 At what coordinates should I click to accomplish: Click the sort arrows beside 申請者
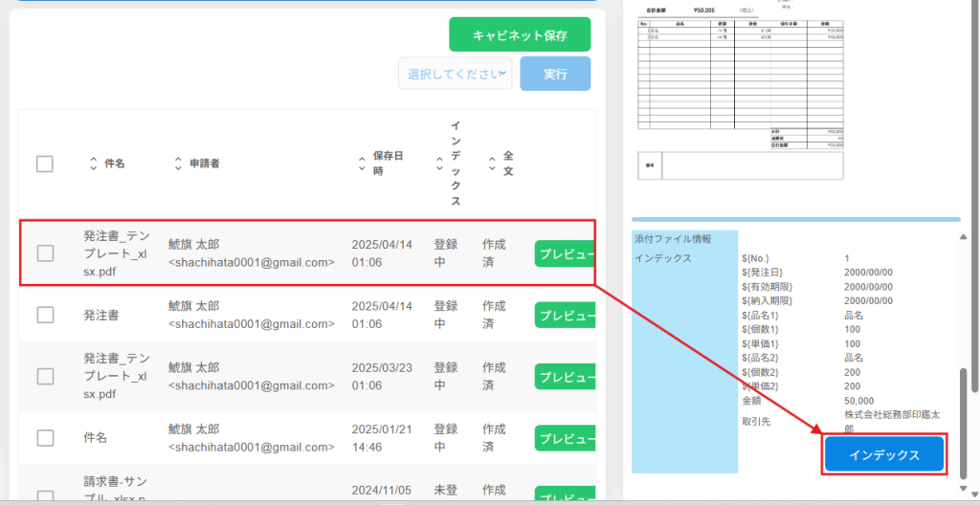pyautogui.click(x=178, y=164)
